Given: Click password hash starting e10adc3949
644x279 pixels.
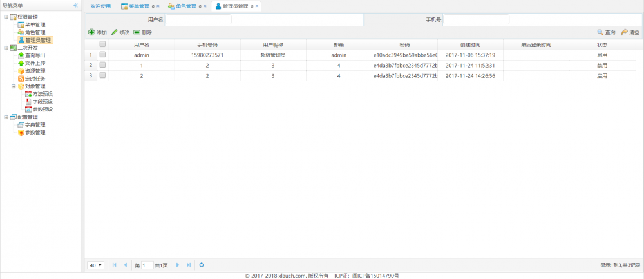Looking at the screenshot, I should (x=404, y=55).
